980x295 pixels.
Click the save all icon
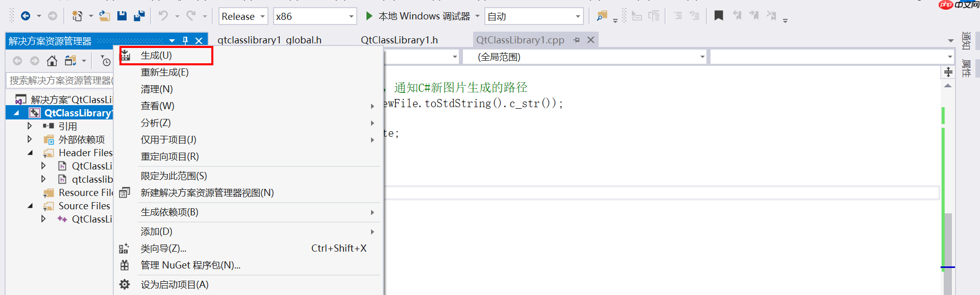[139, 16]
